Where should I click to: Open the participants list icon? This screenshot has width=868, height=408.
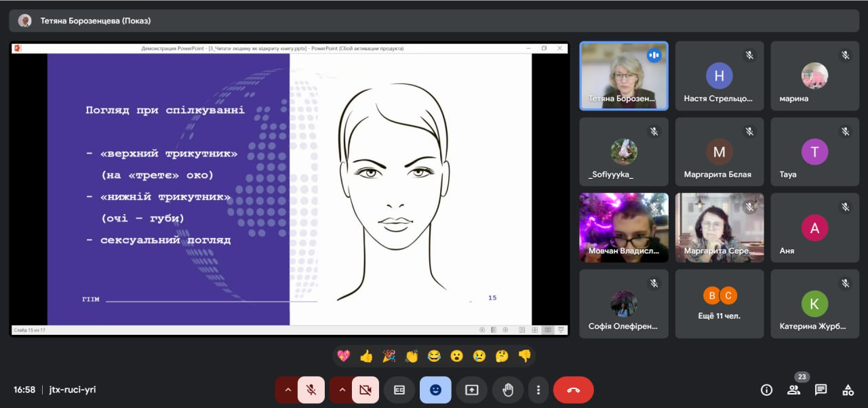[793, 390]
